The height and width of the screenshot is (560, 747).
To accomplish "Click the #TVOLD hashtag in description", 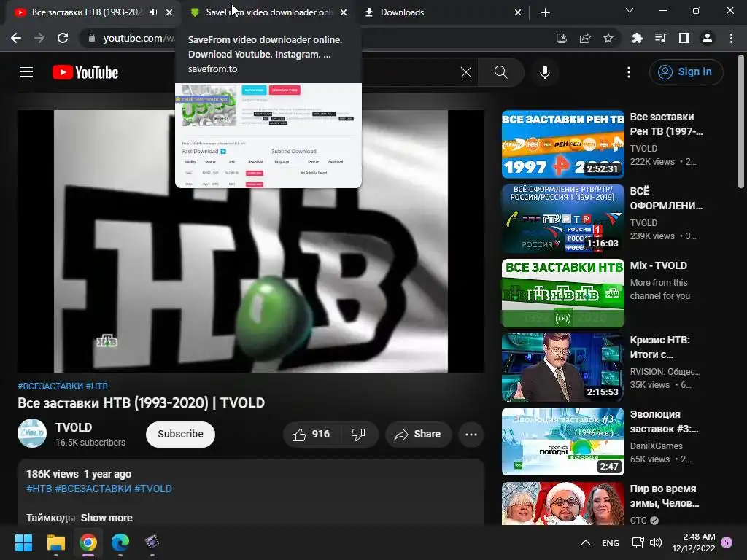I will pos(153,489).
